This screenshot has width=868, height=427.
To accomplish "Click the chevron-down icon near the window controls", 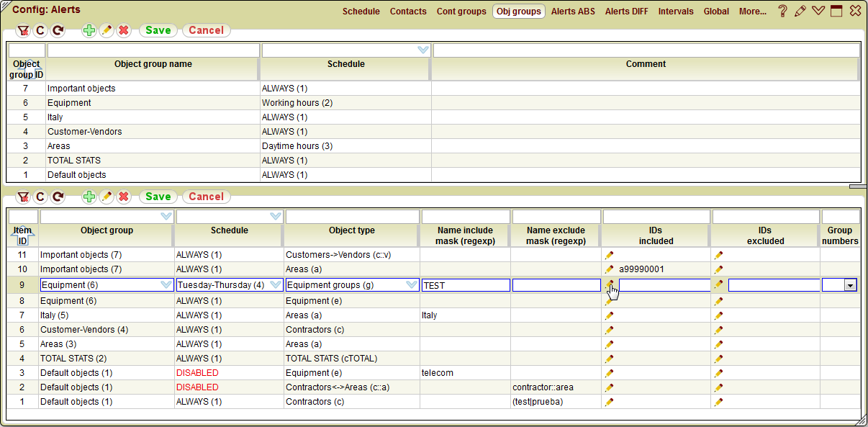I will (818, 11).
